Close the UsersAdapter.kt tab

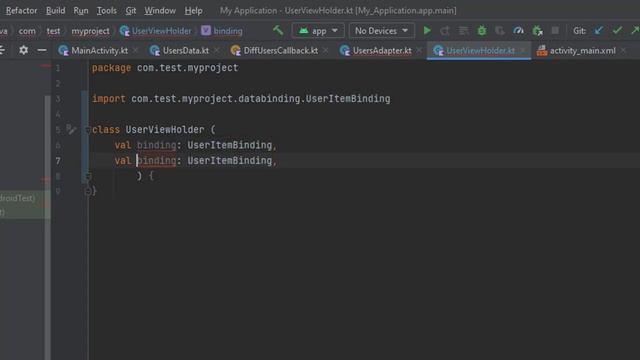point(419,51)
